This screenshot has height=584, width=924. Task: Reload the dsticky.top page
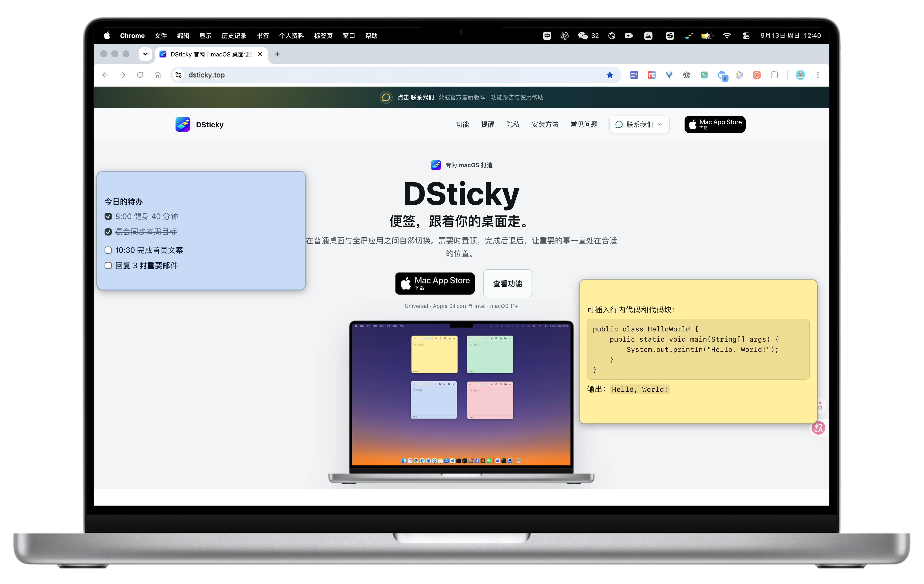pos(140,75)
